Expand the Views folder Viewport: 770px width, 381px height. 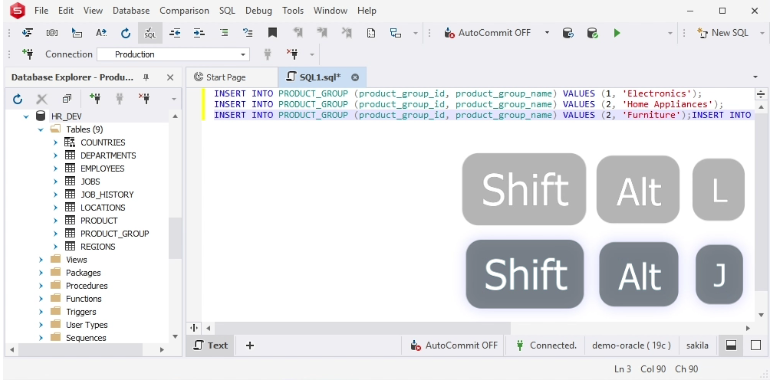click(41, 260)
